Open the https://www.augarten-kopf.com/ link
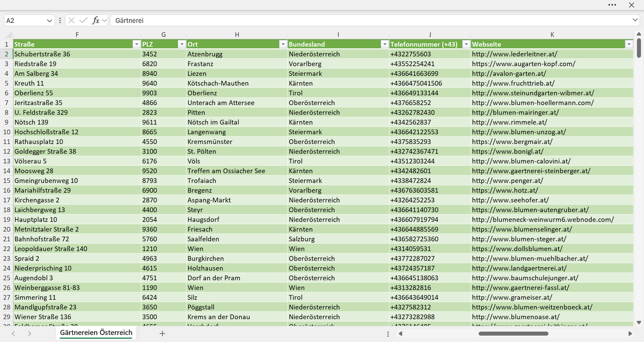This screenshot has height=342, width=644. tap(523, 64)
